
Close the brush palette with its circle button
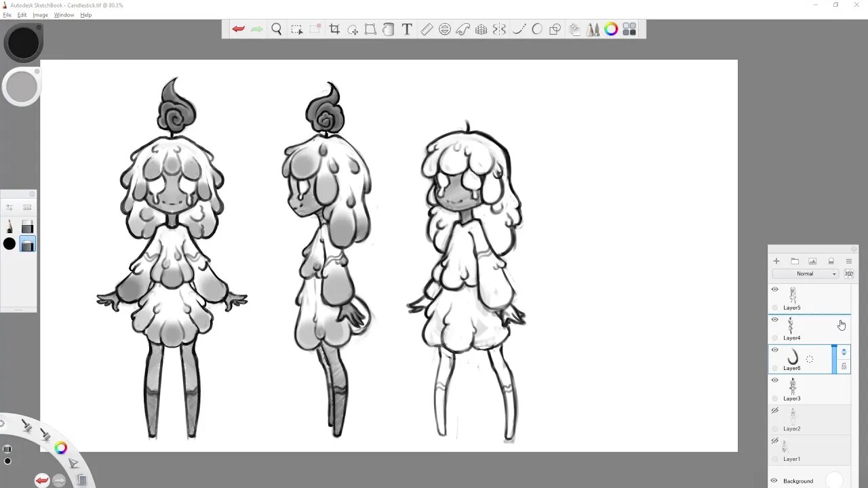pos(32,194)
